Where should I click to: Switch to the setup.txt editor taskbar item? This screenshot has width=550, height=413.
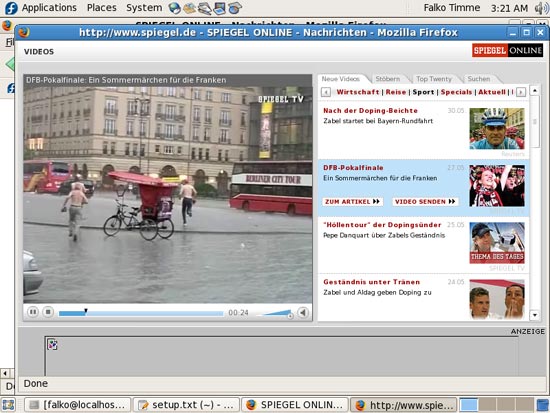186,405
